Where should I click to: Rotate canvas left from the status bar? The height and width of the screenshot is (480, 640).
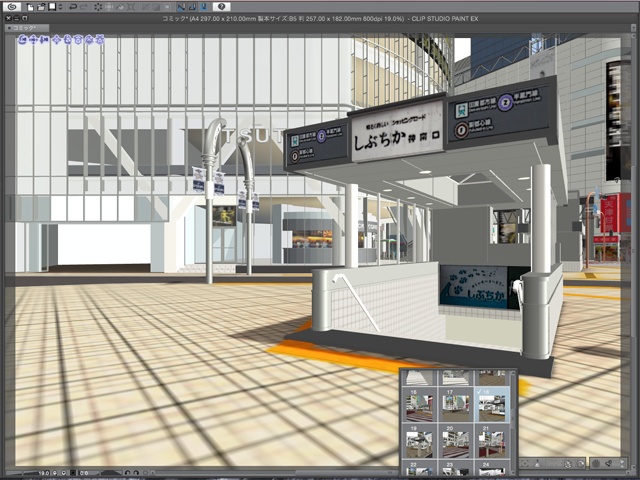[x=127, y=473]
